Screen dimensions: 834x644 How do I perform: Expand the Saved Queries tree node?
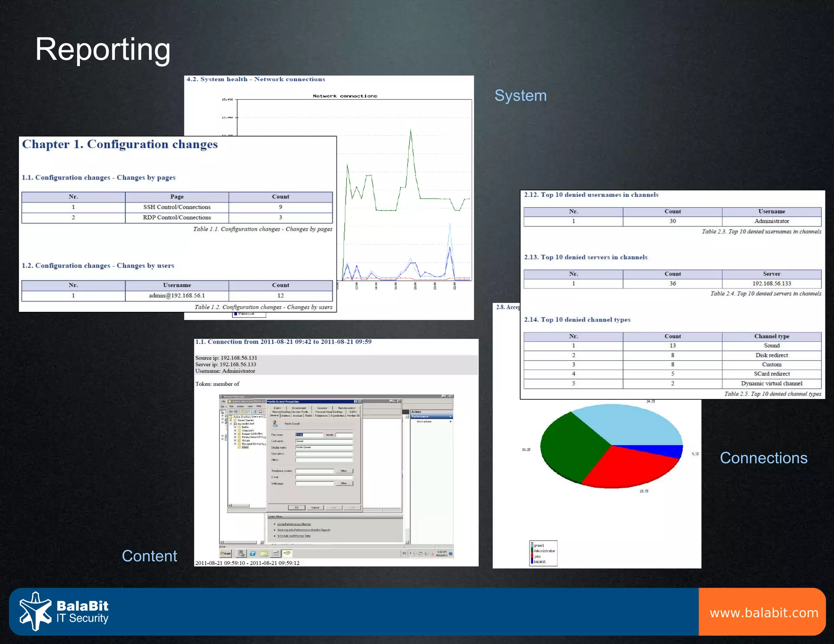pyautogui.click(x=230, y=420)
